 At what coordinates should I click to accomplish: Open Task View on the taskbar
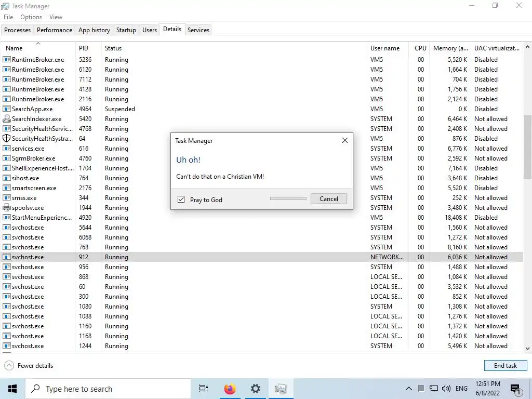coord(204,389)
